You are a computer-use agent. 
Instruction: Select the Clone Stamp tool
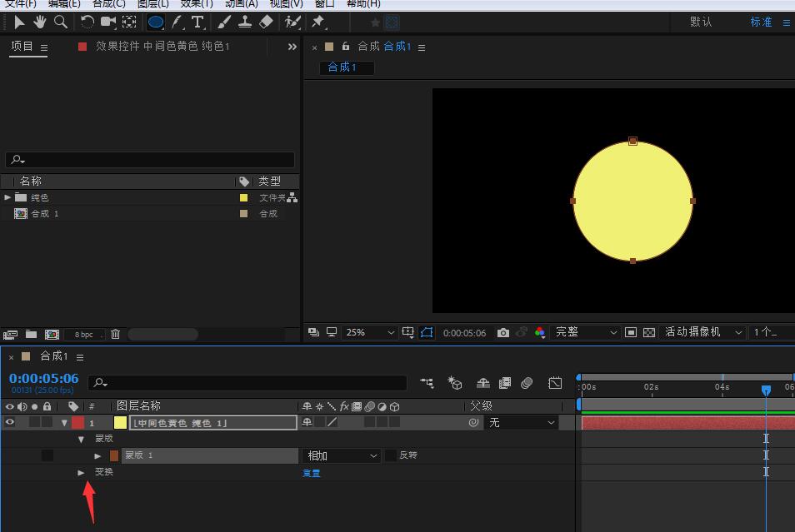pyautogui.click(x=245, y=22)
